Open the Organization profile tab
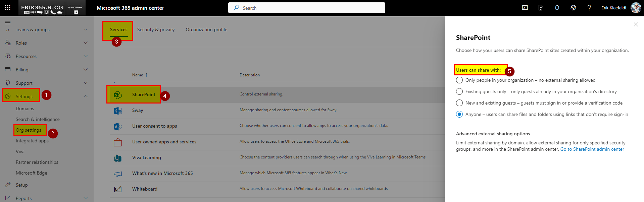The image size is (644, 202). (x=206, y=30)
